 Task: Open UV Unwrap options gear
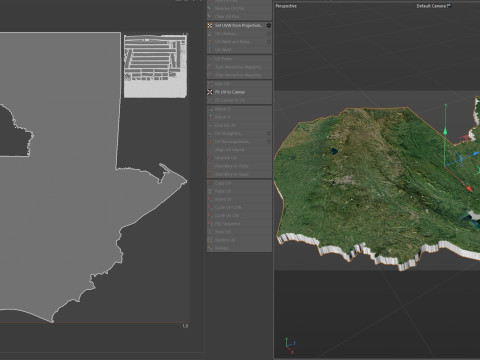tap(269, 34)
